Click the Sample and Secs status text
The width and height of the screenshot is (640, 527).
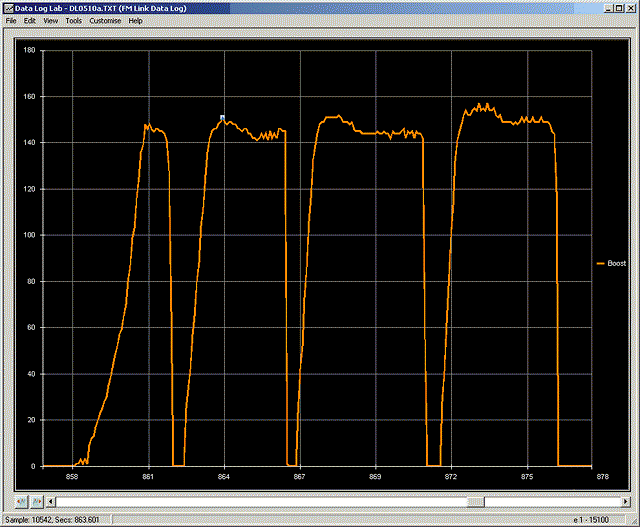click(52, 520)
